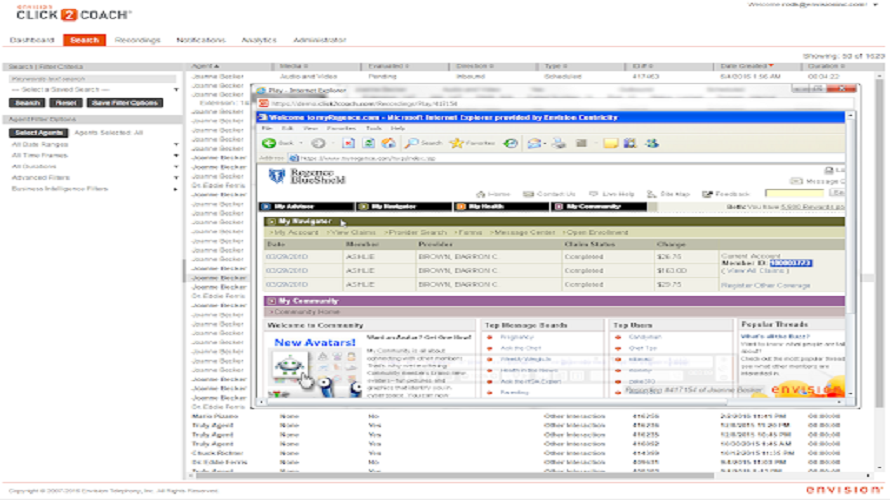The height and width of the screenshot is (500, 890).
Task: Expand the Advanced Filters section
Action: [x=94, y=178]
